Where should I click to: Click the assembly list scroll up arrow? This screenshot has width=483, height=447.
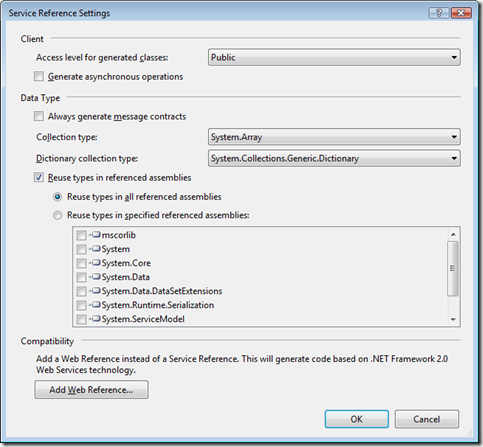click(x=453, y=234)
